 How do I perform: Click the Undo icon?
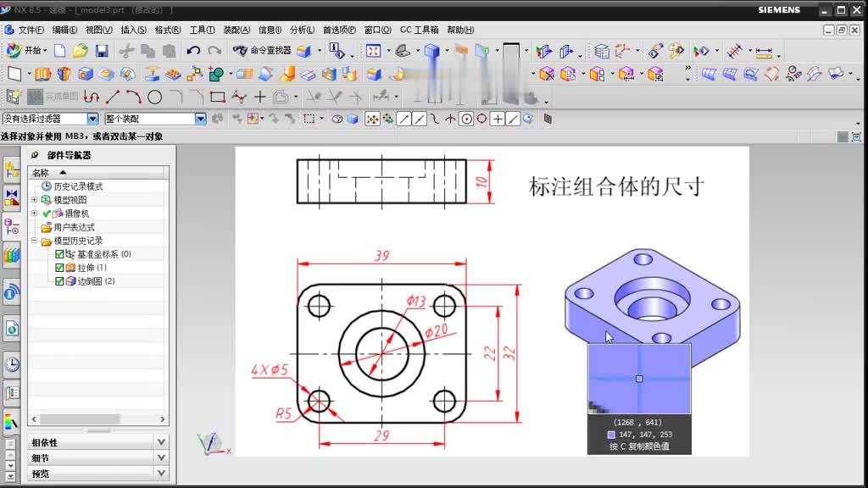(192, 51)
